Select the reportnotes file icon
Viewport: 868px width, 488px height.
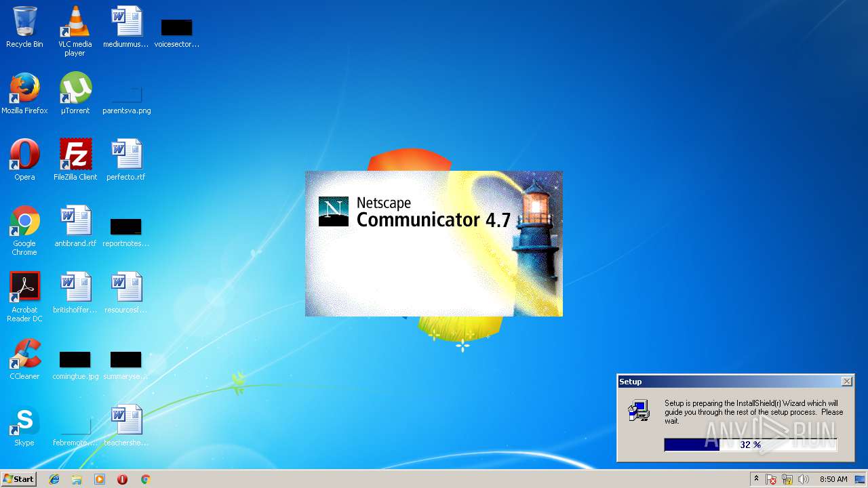pos(126,232)
